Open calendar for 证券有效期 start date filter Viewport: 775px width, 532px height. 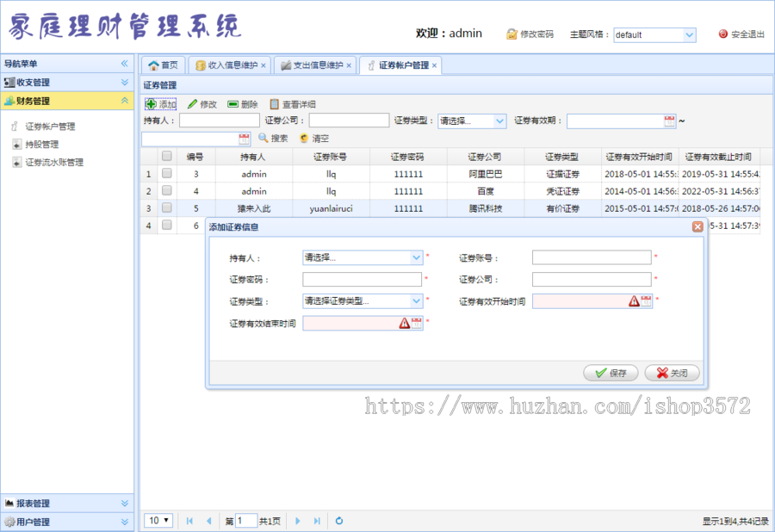[669, 121]
